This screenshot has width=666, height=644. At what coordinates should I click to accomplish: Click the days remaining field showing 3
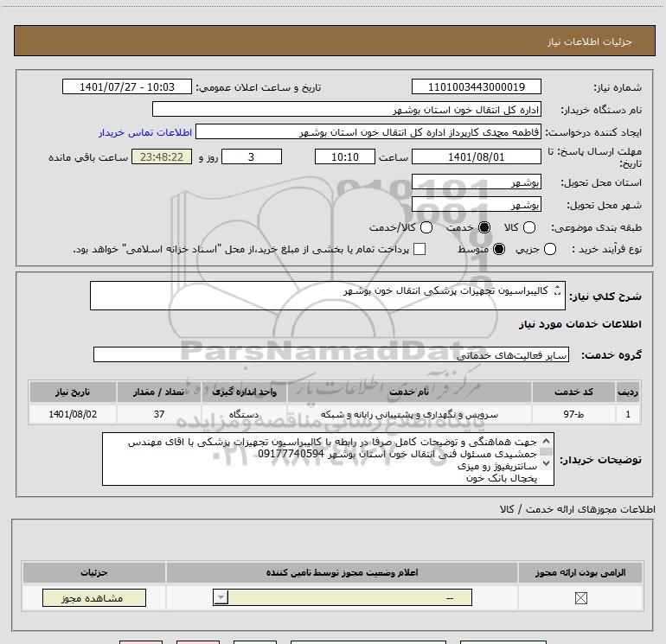[252, 156]
